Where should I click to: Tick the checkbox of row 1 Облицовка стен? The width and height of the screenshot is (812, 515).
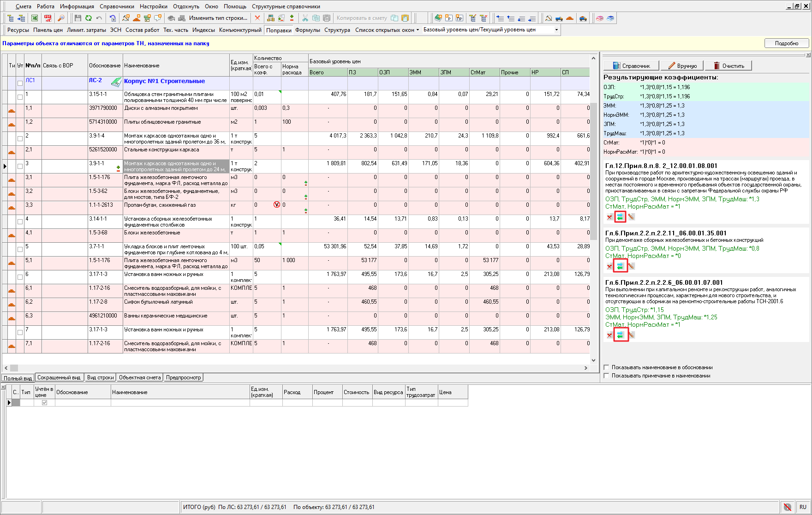[20, 97]
